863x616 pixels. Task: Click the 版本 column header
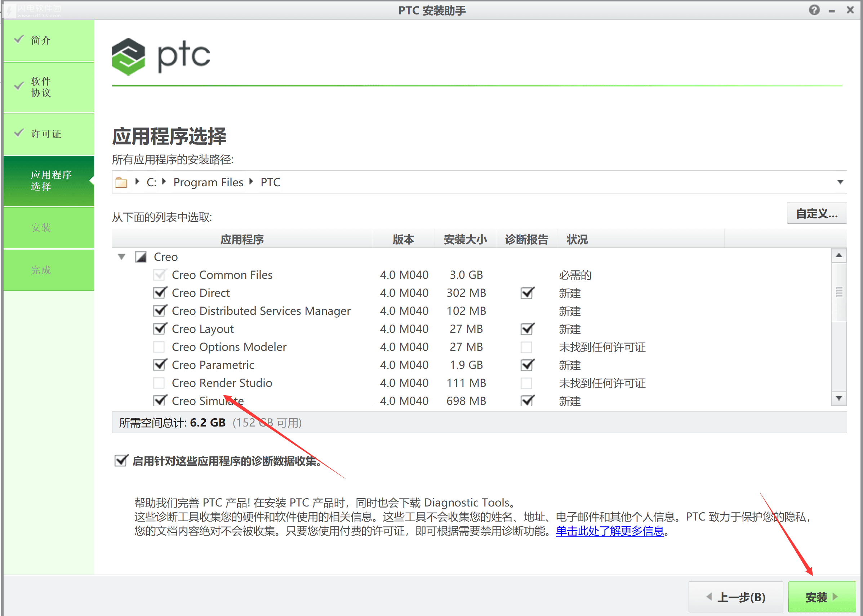tap(403, 239)
